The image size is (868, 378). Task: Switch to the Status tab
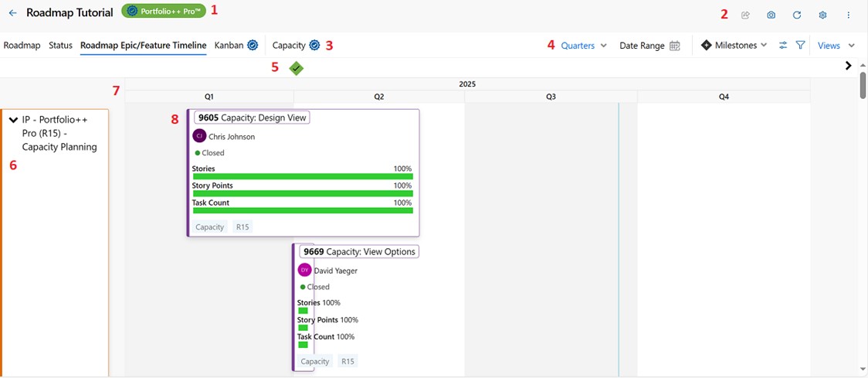point(60,46)
